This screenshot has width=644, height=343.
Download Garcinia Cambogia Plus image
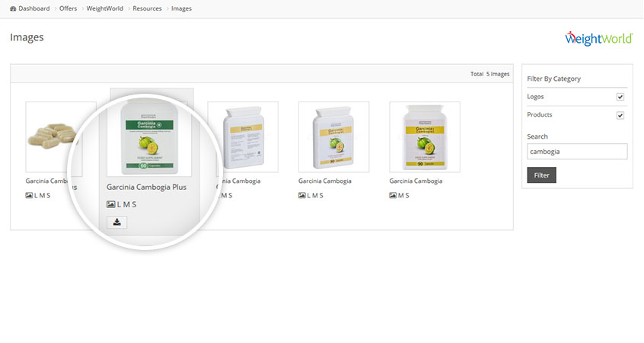(117, 223)
